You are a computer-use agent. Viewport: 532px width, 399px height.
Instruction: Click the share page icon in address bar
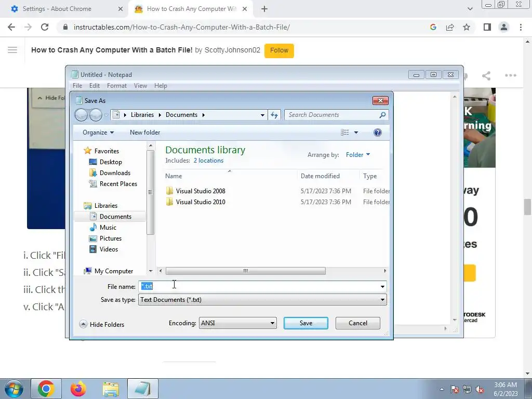pos(450,27)
